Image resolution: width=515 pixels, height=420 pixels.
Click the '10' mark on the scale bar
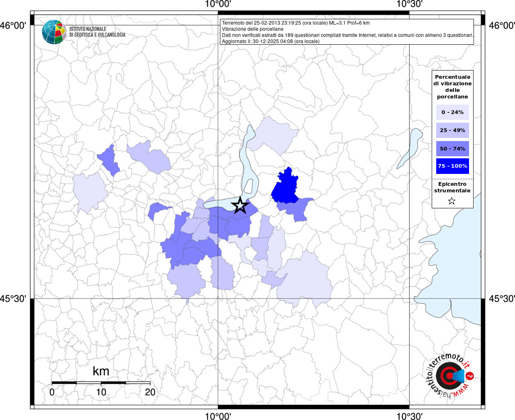point(101,392)
